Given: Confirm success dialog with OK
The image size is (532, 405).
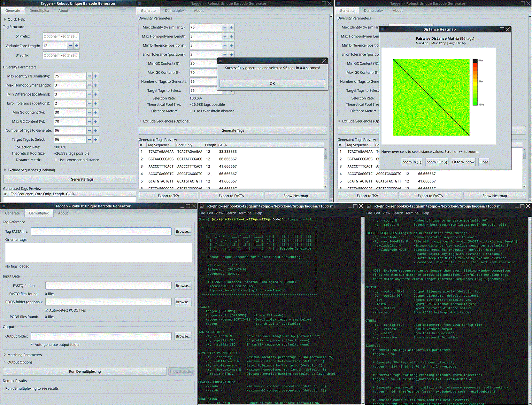Looking at the screenshot, I should 272,83.
